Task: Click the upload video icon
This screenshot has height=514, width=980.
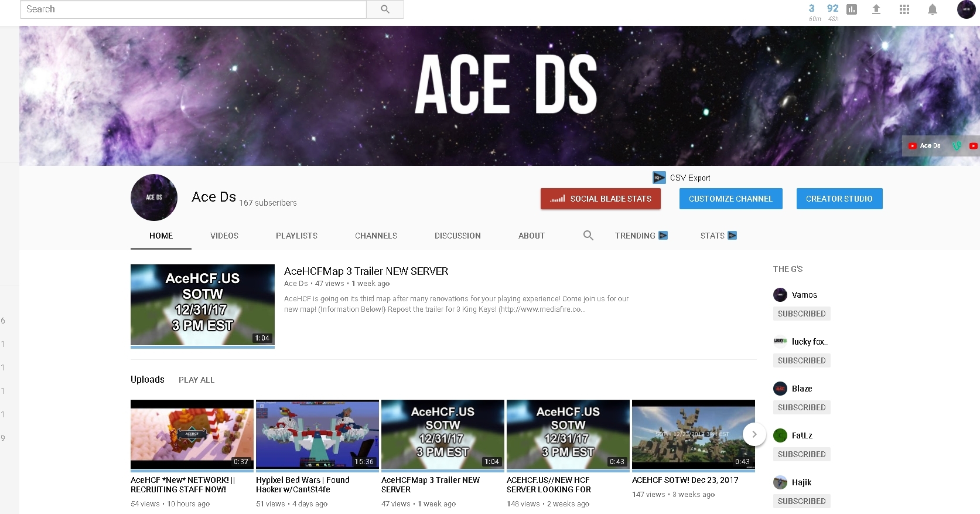Action: [876, 9]
